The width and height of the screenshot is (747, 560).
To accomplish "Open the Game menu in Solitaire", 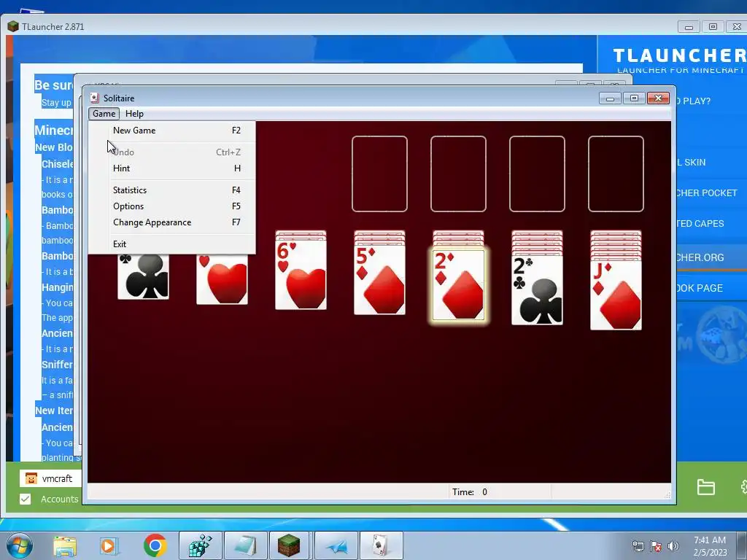I will click(104, 114).
